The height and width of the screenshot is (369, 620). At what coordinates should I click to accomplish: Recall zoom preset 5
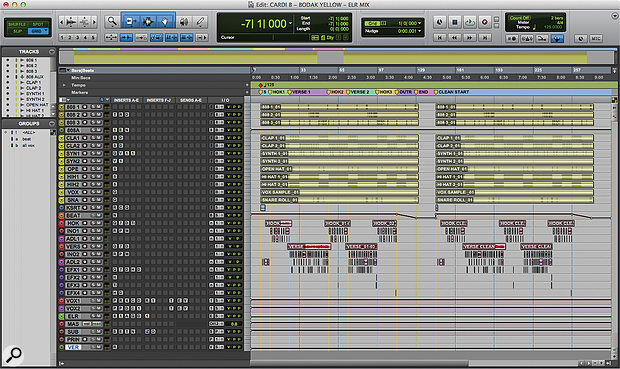point(93,38)
